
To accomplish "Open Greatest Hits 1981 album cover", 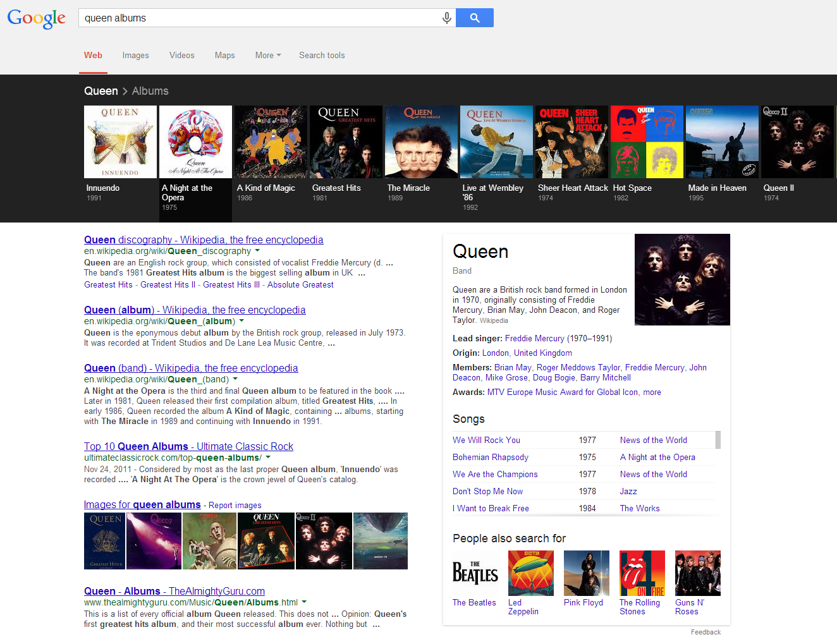I will (346, 142).
